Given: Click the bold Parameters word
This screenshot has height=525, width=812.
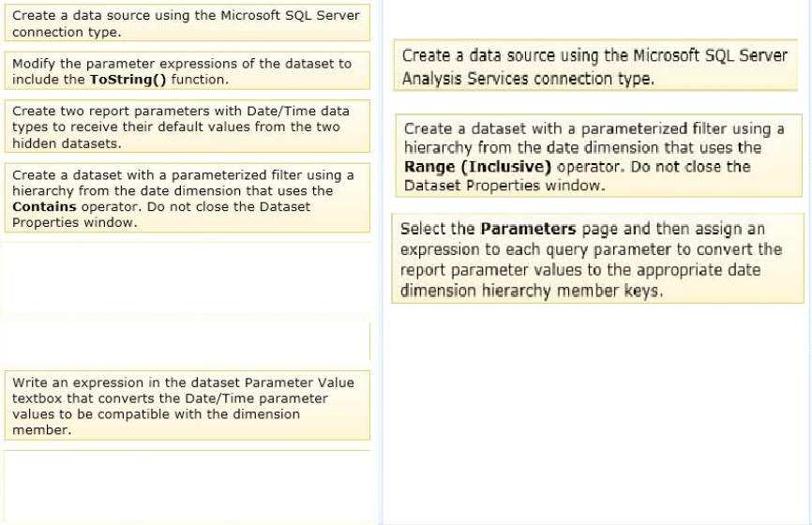Looking at the screenshot, I should coord(528,229).
